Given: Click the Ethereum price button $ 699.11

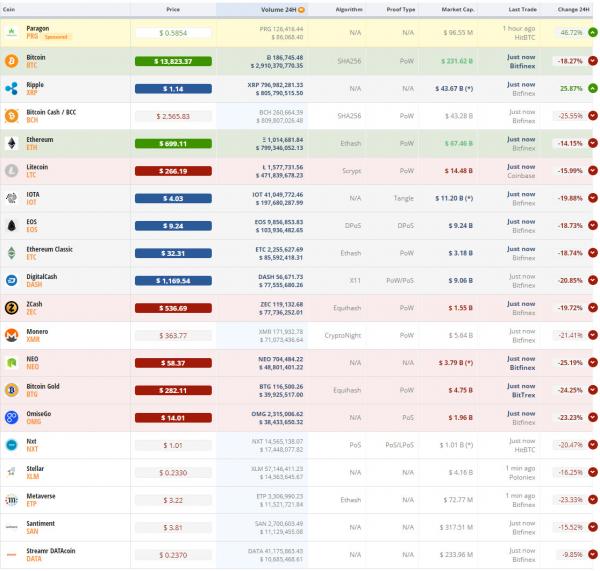Looking at the screenshot, I should [173, 144].
